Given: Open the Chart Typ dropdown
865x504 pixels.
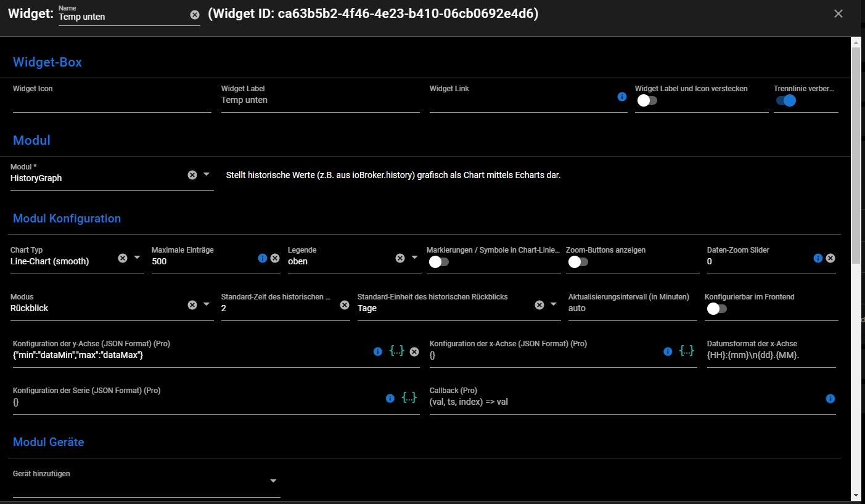Looking at the screenshot, I should pyautogui.click(x=137, y=258).
